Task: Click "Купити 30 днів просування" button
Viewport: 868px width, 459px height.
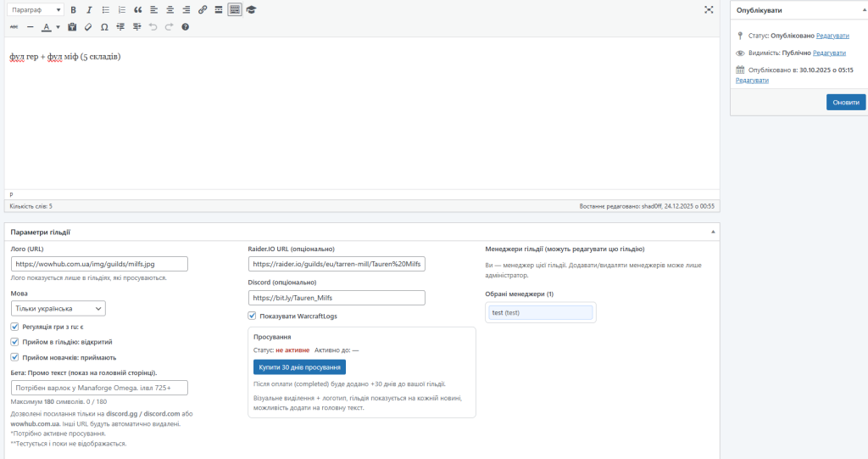Action: [299, 367]
